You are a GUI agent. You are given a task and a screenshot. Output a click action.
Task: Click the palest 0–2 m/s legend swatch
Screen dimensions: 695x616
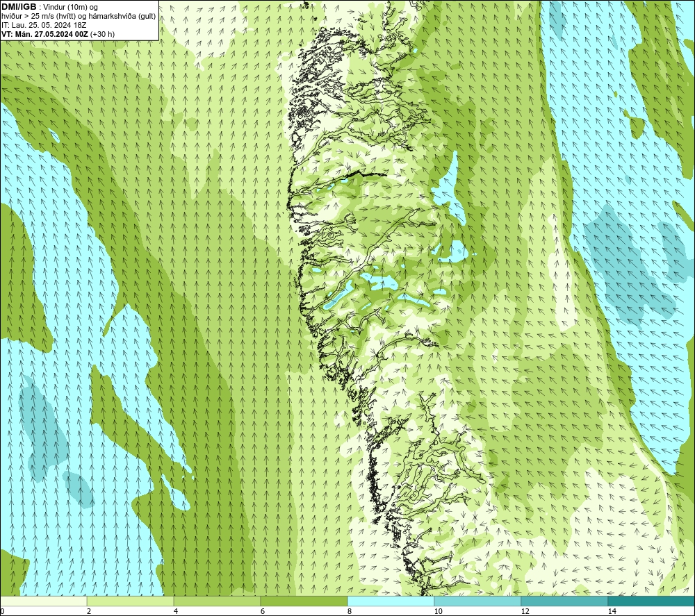pyautogui.click(x=43, y=601)
